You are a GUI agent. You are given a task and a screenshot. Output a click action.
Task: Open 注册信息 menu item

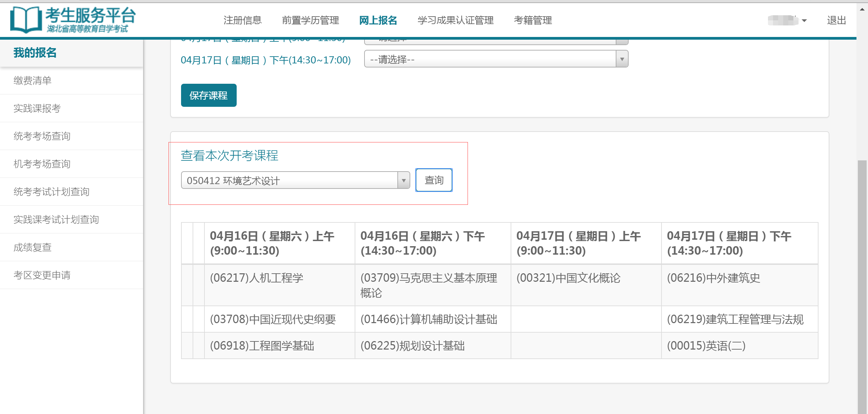tap(242, 20)
